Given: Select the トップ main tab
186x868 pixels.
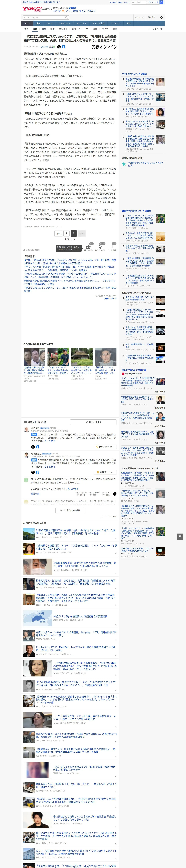Looking at the screenshot, I should click(27, 24).
